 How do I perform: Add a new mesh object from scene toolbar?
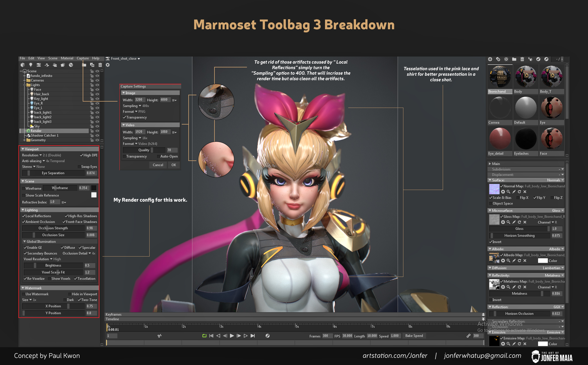point(23,65)
